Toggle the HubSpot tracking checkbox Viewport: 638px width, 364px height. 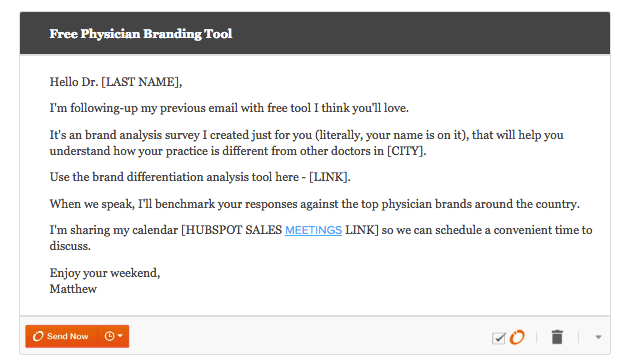click(x=499, y=338)
